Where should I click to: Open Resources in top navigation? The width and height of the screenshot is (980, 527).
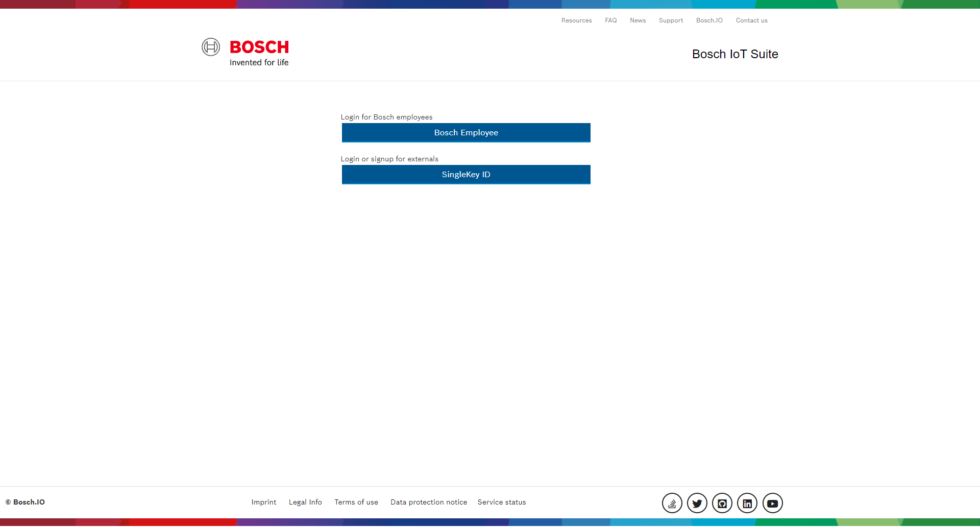576,20
